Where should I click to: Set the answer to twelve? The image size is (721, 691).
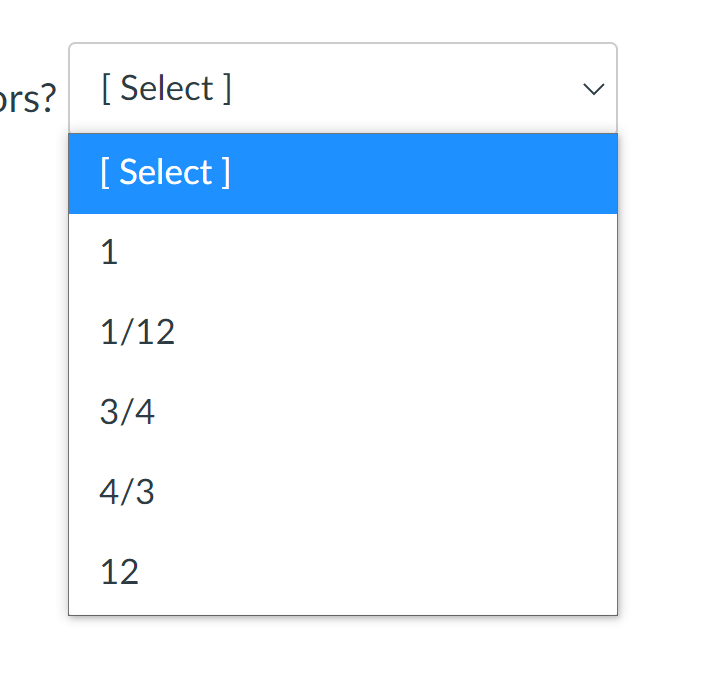tap(342, 572)
